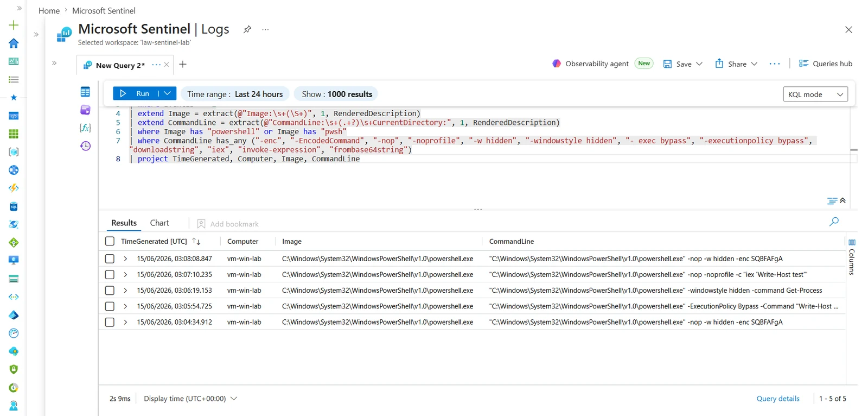Open the saved Queries panel icon
The height and width of the screenshot is (416, 868).
(85, 110)
